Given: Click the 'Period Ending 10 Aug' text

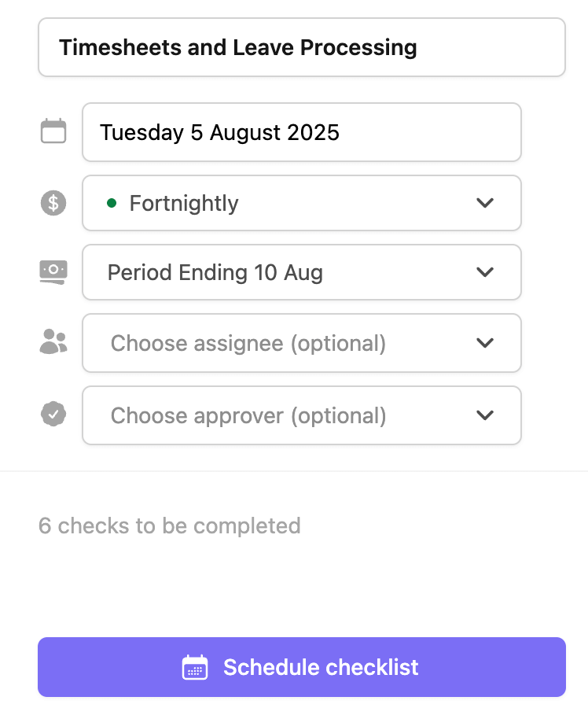Looking at the screenshot, I should click(x=215, y=273).
